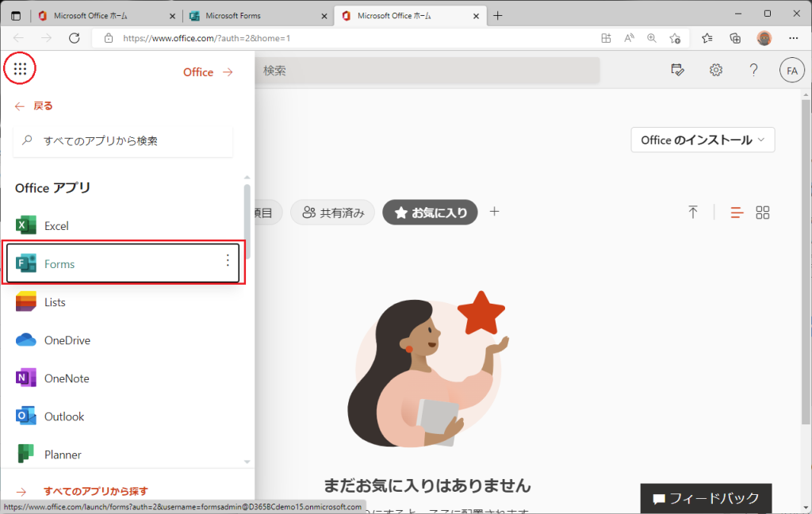Image resolution: width=812 pixels, height=514 pixels.
Task: Click the Planner app icon
Action: click(26, 455)
